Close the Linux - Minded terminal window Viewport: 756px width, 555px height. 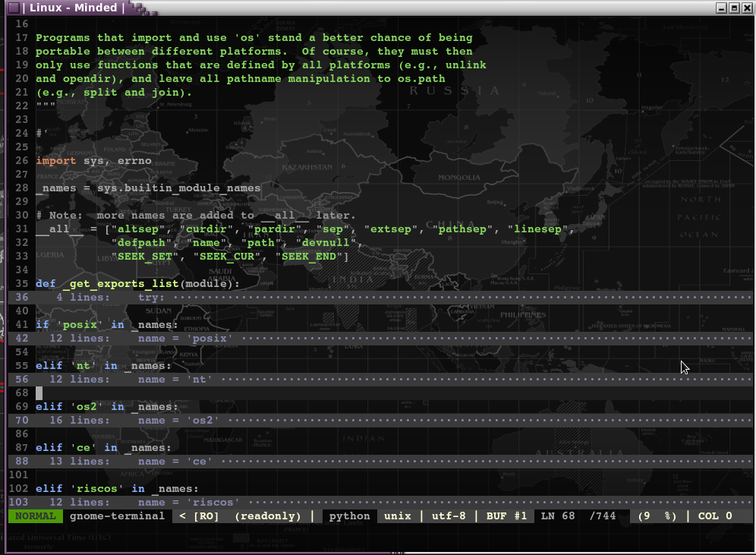(747, 8)
